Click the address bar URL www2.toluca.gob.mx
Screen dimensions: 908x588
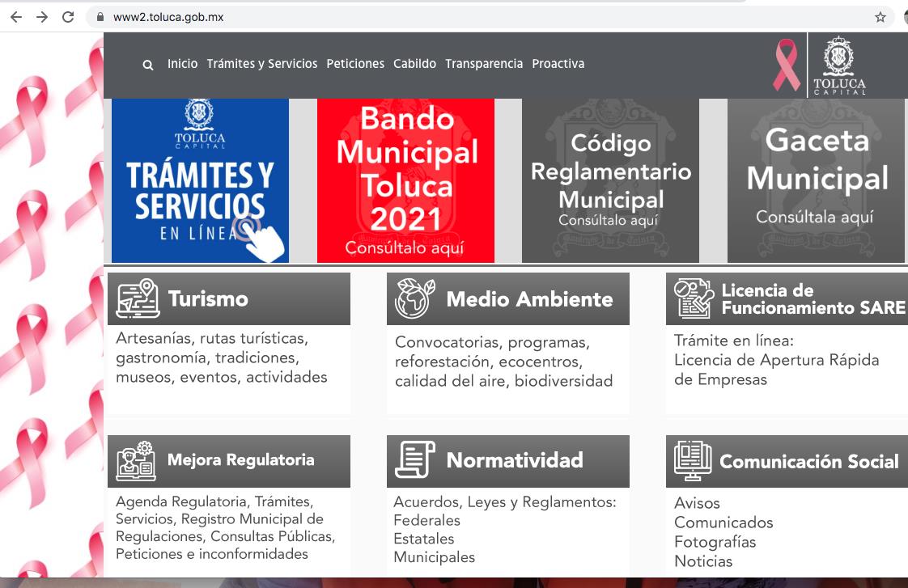pyautogui.click(x=168, y=17)
